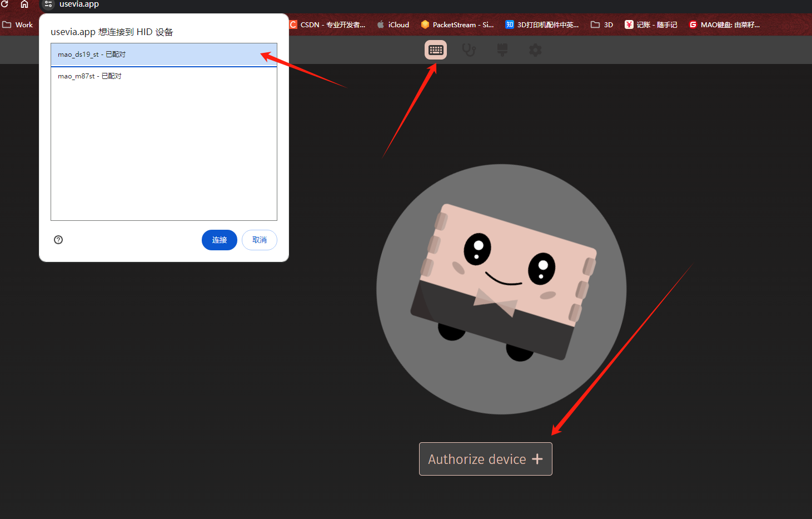Open the 记账 - 随手记 bookmark

(651, 24)
